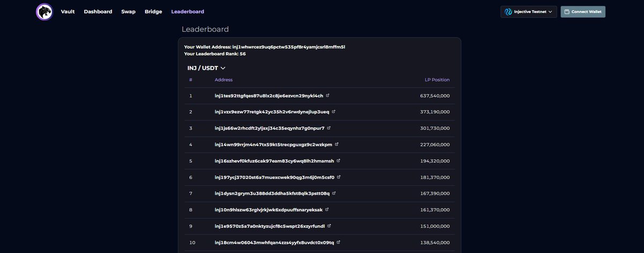The image size is (644, 253).
Task: Click the LP Position column header
Action: [x=437, y=80]
